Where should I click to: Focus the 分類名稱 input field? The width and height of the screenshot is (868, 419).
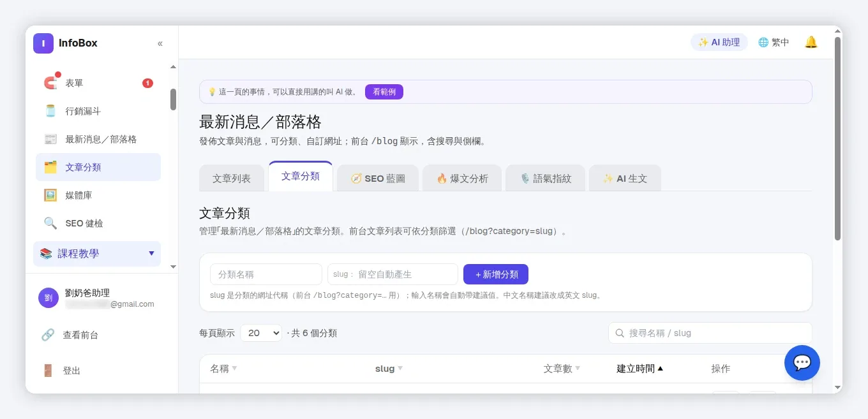coord(266,274)
